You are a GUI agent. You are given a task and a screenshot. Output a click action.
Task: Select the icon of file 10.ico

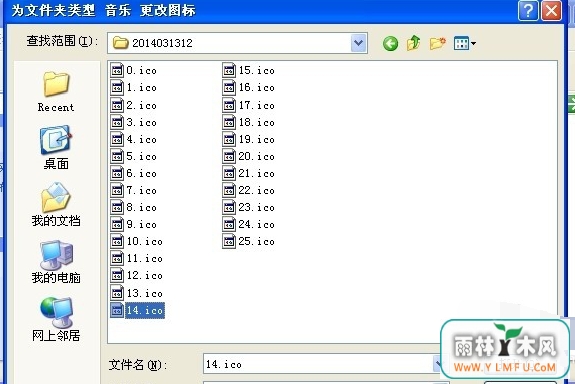tap(117, 241)
